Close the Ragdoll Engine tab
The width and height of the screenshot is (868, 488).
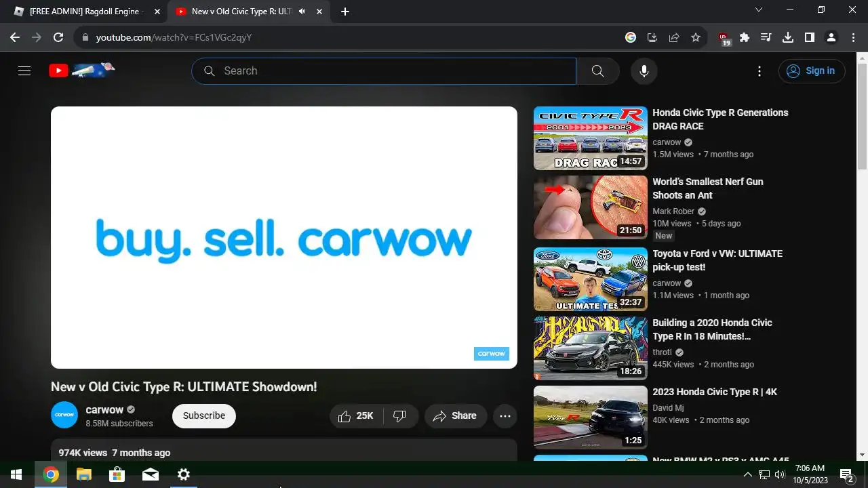157,12
